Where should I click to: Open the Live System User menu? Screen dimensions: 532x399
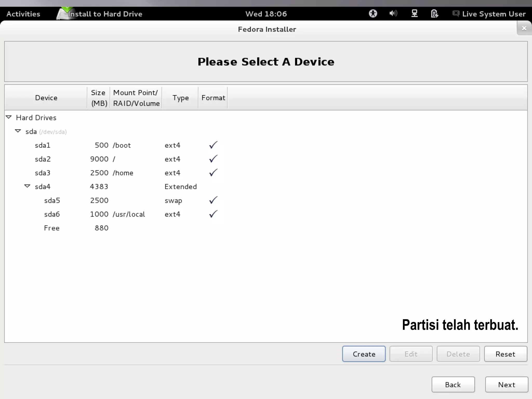click(494, 14)
